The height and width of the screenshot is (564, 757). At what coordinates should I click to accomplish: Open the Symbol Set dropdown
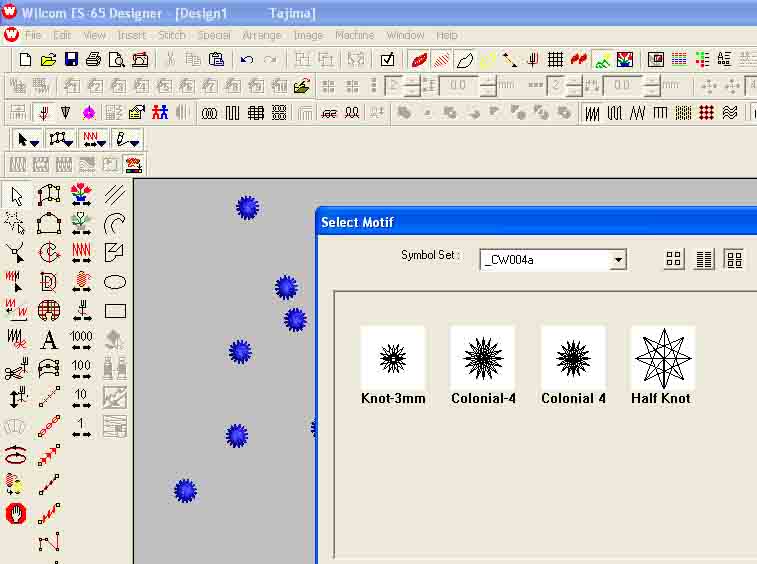(618, 260)
